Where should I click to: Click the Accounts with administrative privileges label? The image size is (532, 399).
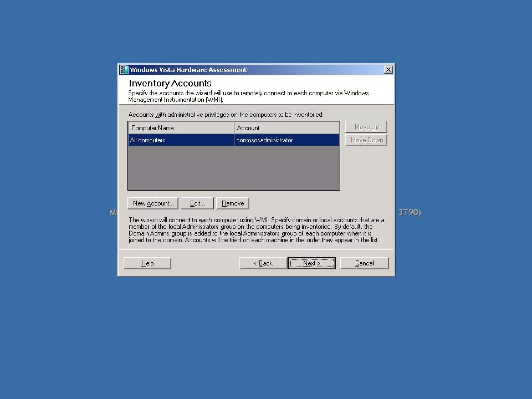tap(225, 115)
